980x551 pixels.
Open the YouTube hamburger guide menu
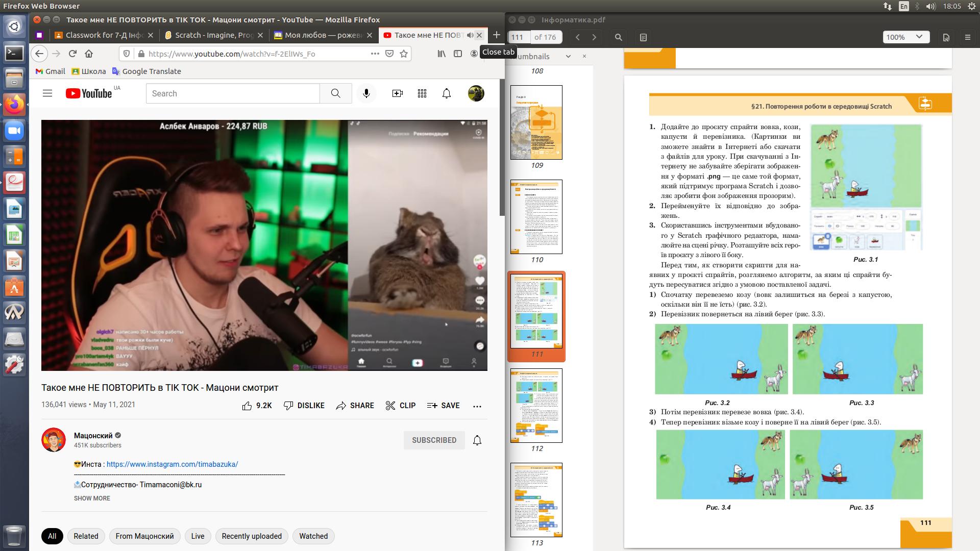tap(47, 93)
